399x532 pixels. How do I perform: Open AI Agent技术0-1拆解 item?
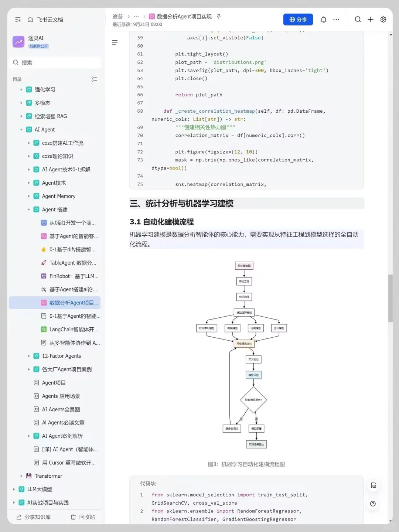point(66,170)
